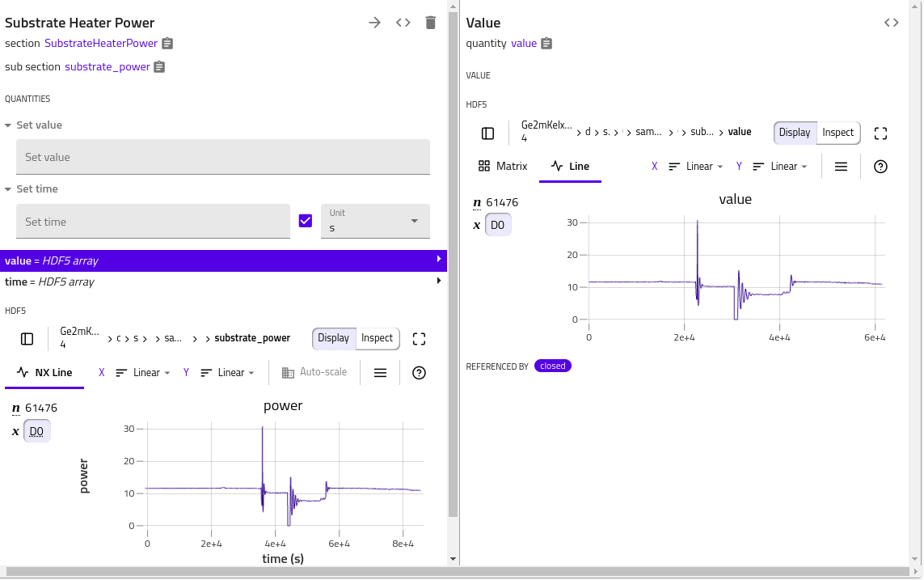Switch the left viewer to Inspect mode

[x=377, y=338]
